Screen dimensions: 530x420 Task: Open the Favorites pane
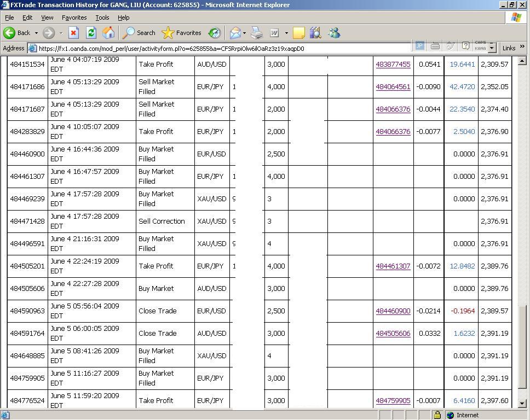click(x=182, y=33)
